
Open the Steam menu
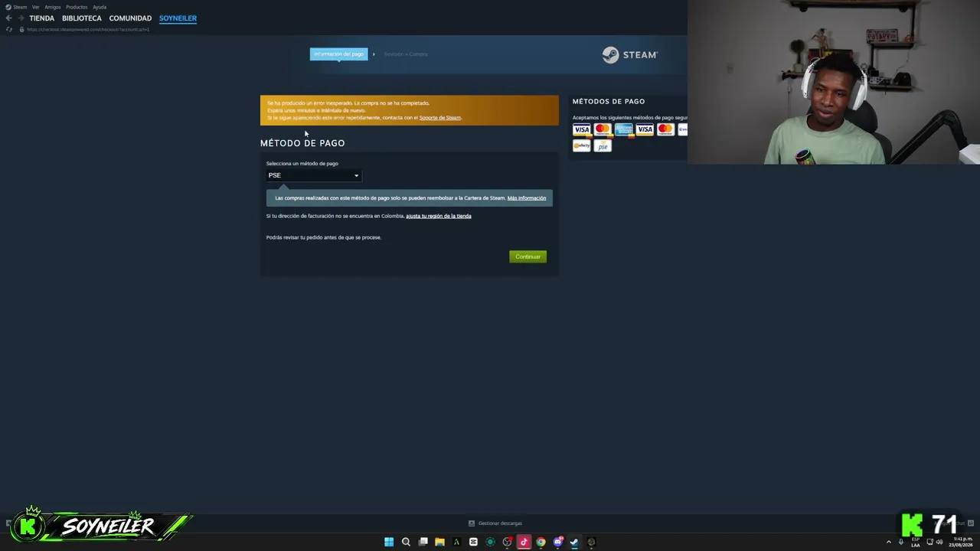coord(17,7)
